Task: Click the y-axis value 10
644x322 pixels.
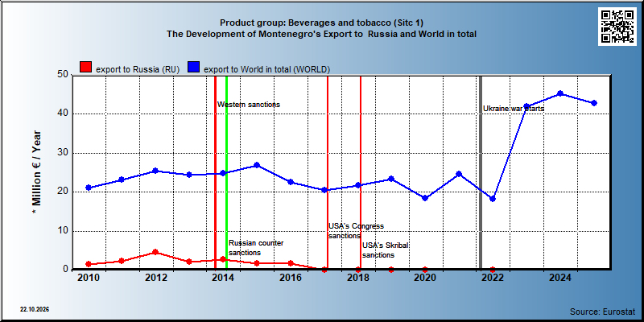Action: pyautogui.click(x=62, y=231)
